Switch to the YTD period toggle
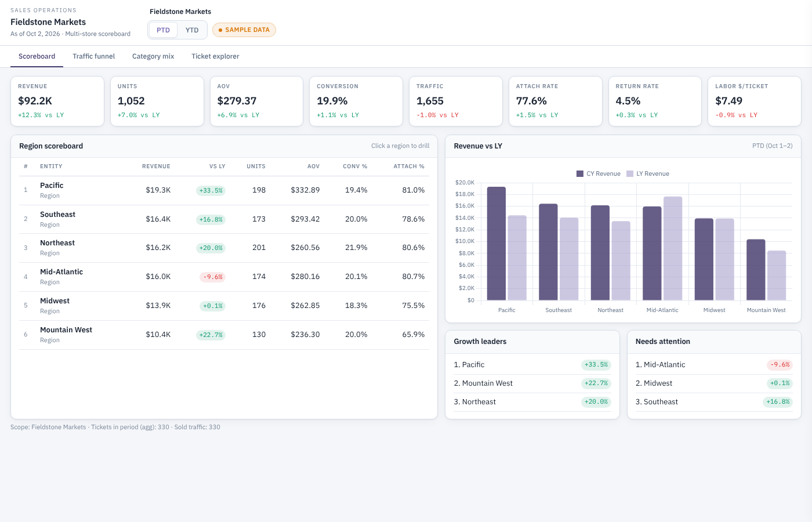The image size is (812, 522). (x=192, y=30)
